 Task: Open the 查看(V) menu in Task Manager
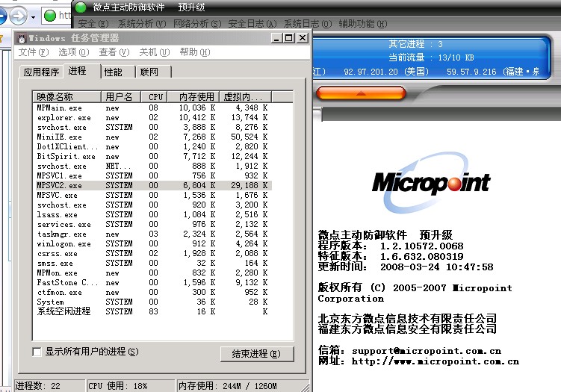click(114, 52)
